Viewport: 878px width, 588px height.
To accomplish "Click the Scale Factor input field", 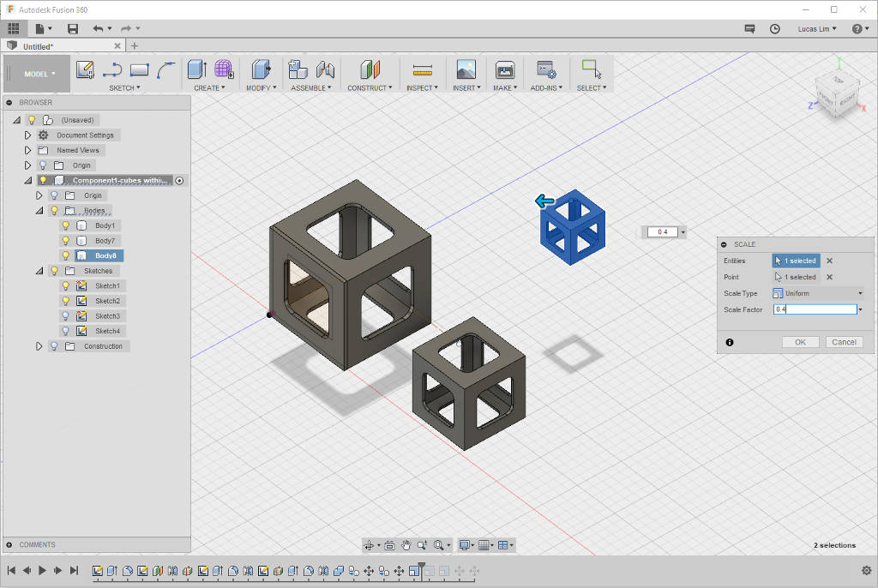I will (814, 309).
